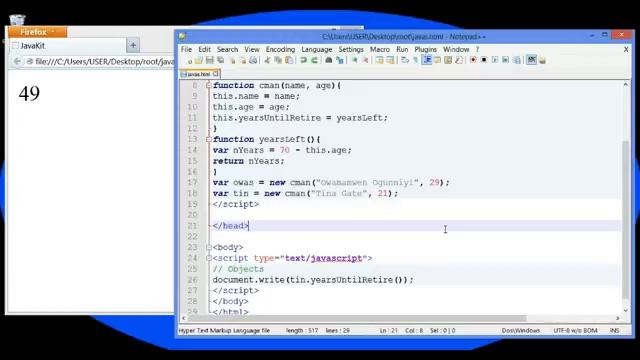Close the javas.html tab with its X
Viewport: 640px width, 360px height.
(216, 74)
